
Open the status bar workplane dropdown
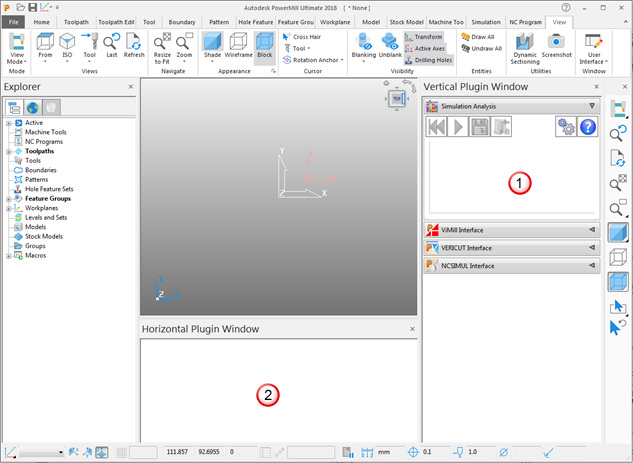[61, 453]
